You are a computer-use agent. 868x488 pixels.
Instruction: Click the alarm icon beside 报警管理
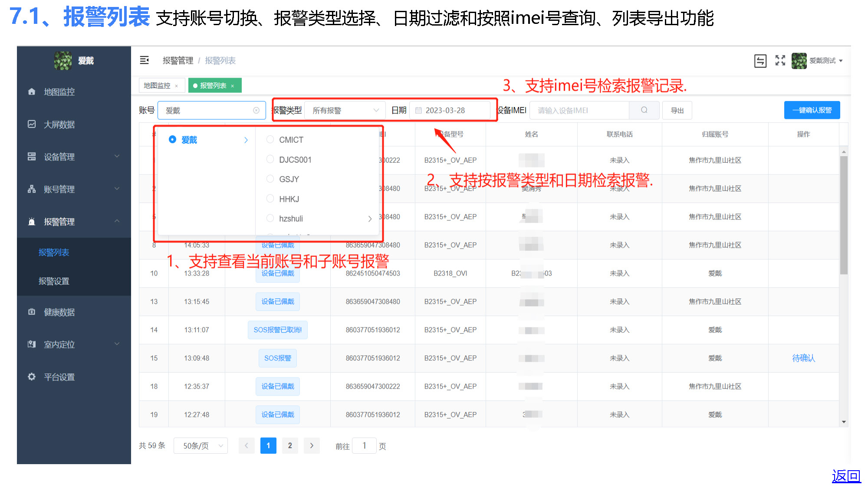(32, 221)
